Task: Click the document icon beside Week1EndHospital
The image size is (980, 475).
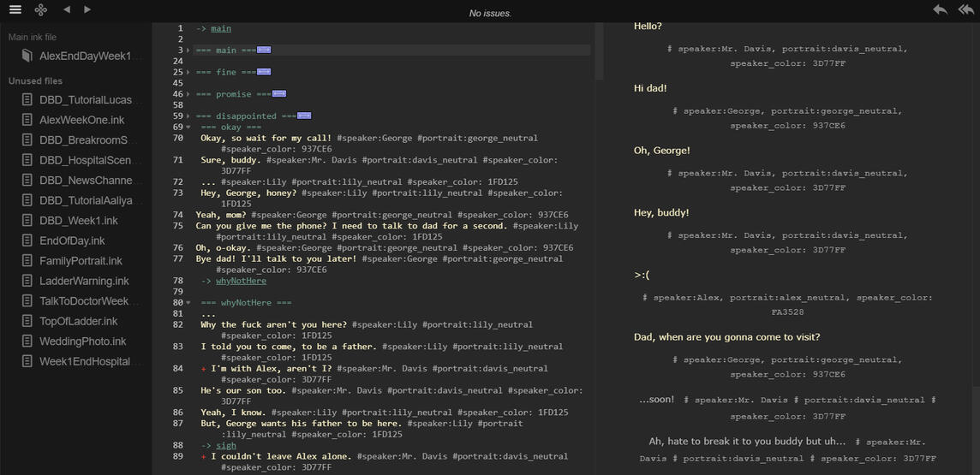Action: (x=27, y=361)
